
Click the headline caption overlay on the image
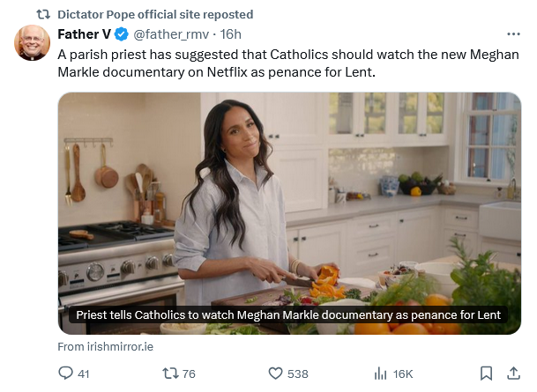click(288, 314)
